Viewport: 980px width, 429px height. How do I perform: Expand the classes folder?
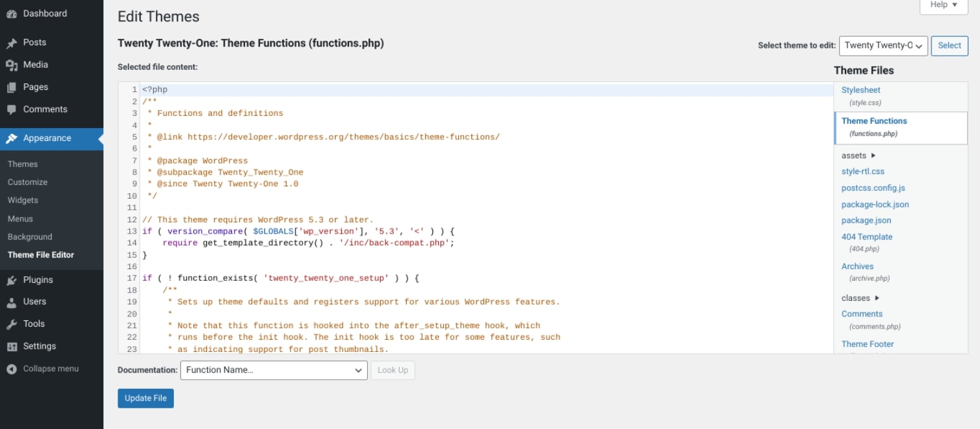coord(860,298)
